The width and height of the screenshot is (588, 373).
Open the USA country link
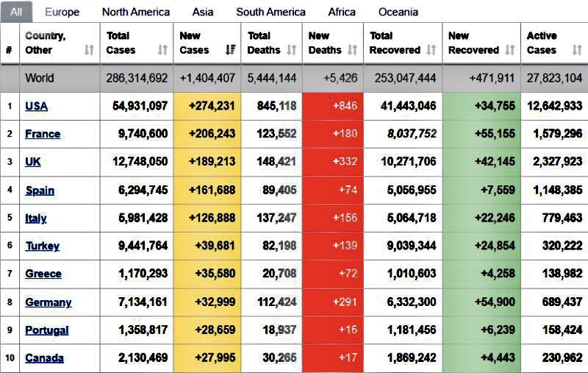pyautogui.click(x=36, y=106)
